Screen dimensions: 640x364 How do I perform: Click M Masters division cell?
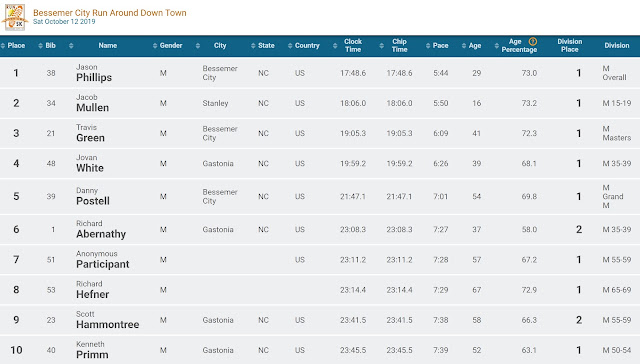617,133
